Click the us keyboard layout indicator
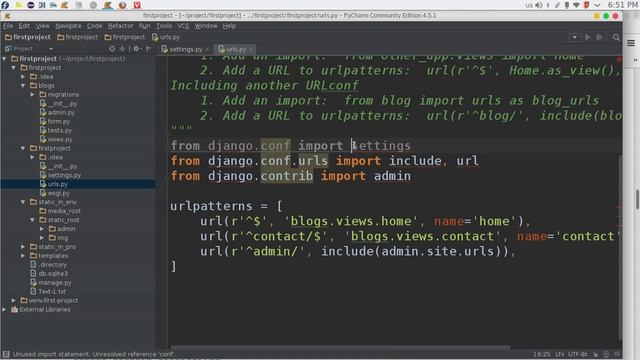This screenshot has width=640, height=360. (x=529, y=5)
